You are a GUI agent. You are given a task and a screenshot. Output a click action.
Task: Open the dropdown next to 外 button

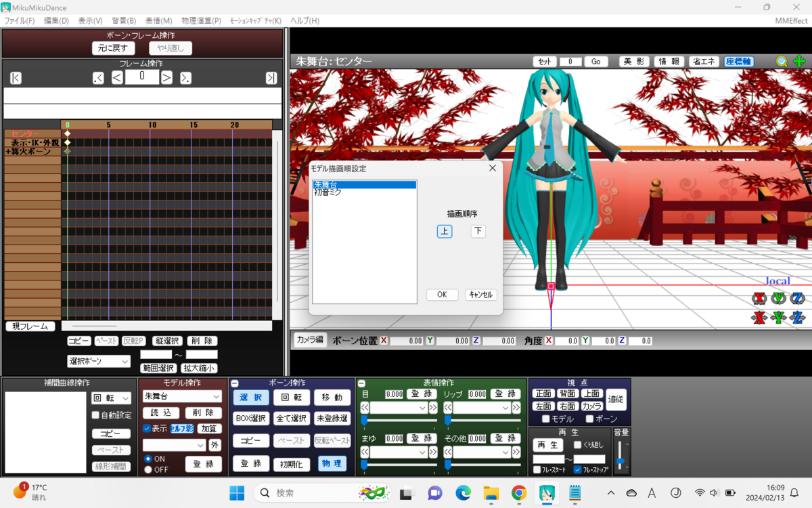pos(174,445)
